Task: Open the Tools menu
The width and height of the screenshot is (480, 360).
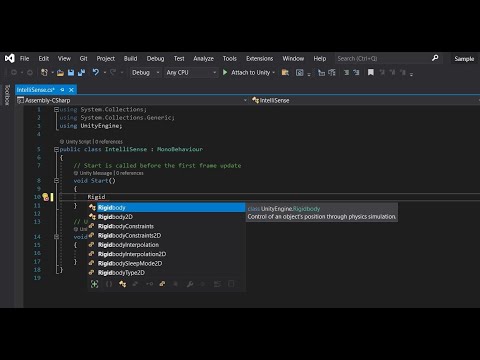Action: [x=230, y=58]
